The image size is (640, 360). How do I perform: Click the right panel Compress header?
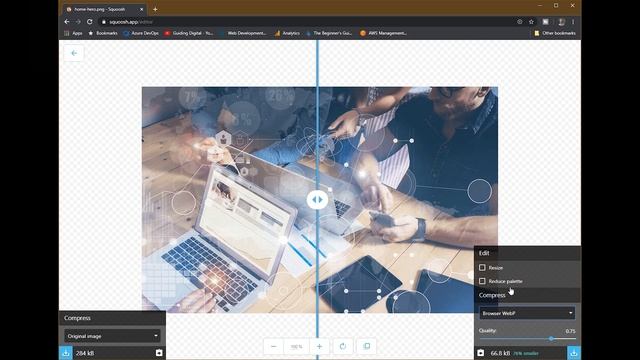click(527, 295)
